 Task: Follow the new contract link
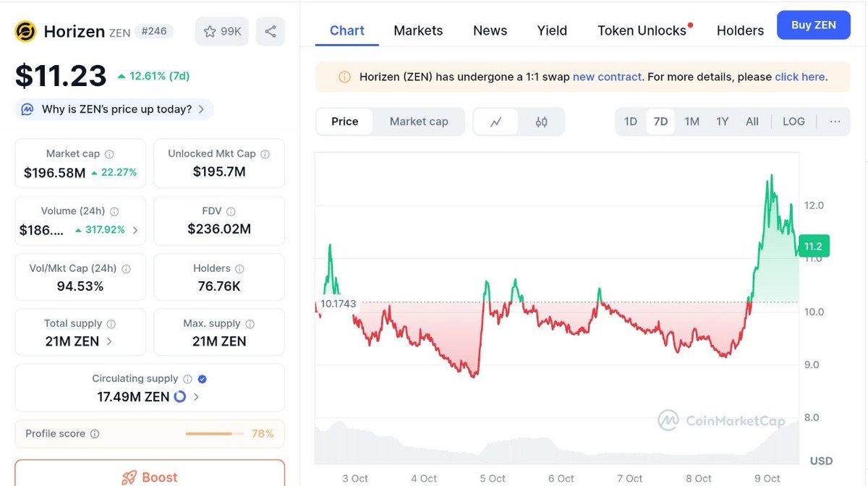[x=607, y=77]
